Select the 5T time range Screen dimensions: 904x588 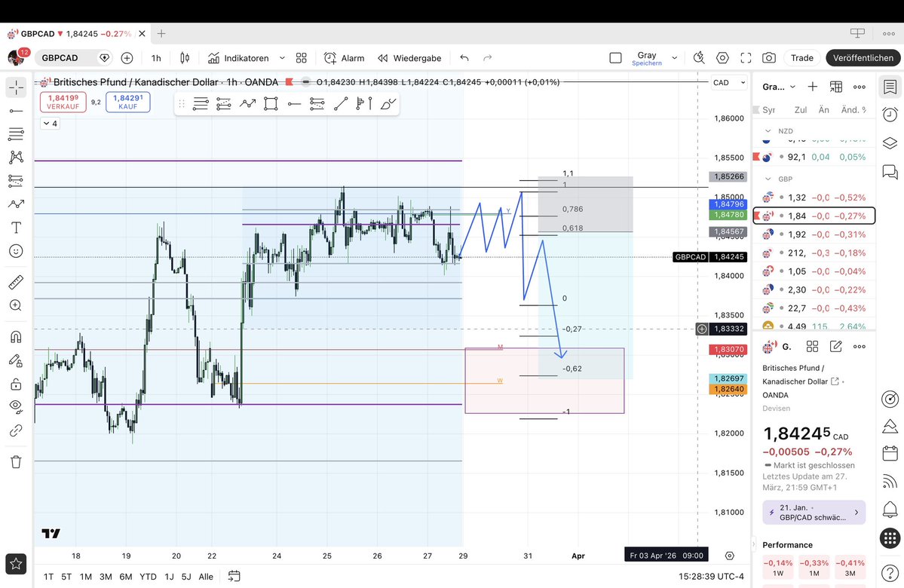[66, 577]
